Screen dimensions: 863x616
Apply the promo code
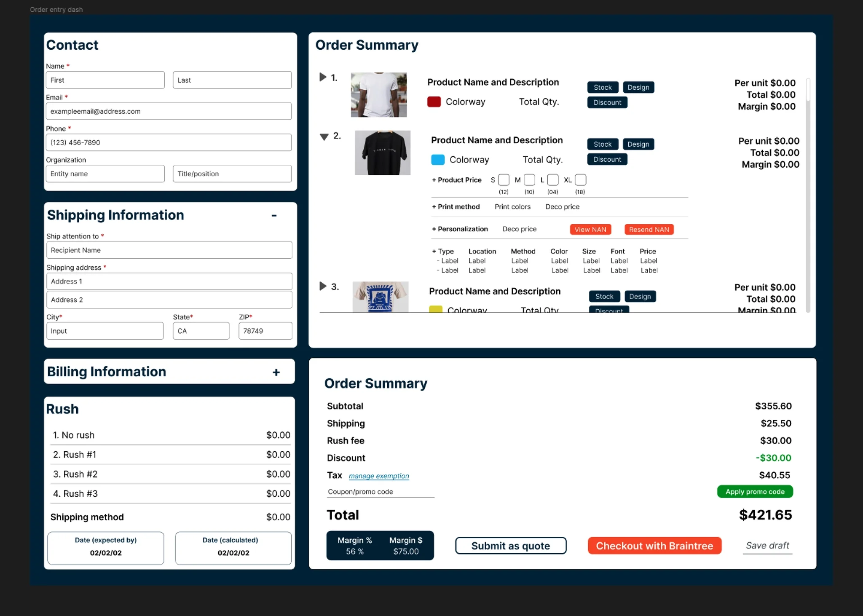(x=755, y=491)
